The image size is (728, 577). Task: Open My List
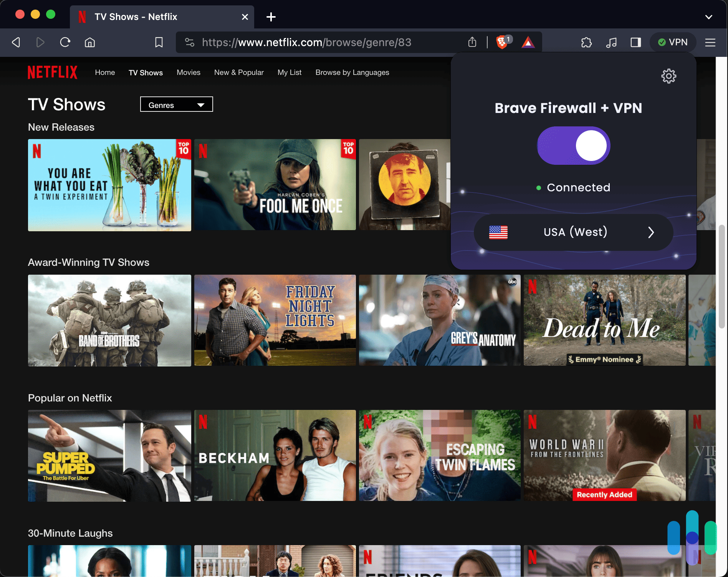tap(290, 72)
